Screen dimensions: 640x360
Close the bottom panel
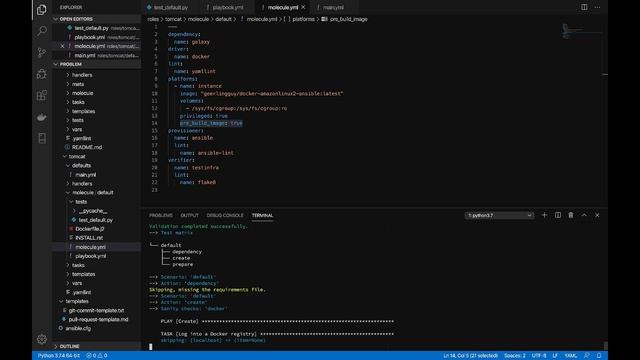(597, 215)
